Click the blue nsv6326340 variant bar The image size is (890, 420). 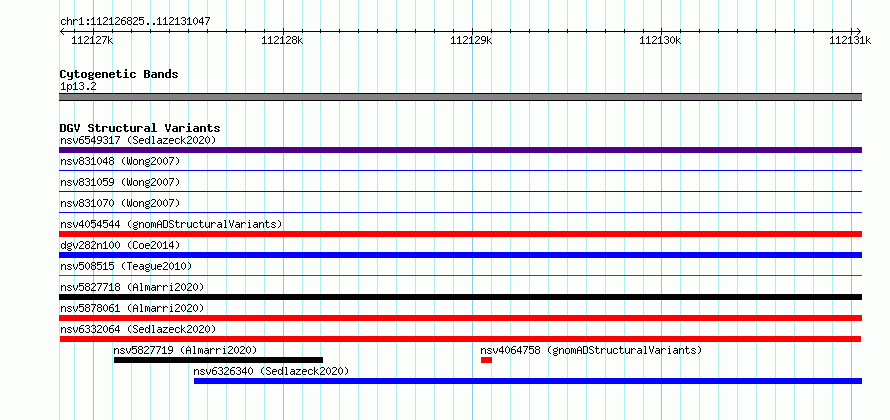coord(528,381)
